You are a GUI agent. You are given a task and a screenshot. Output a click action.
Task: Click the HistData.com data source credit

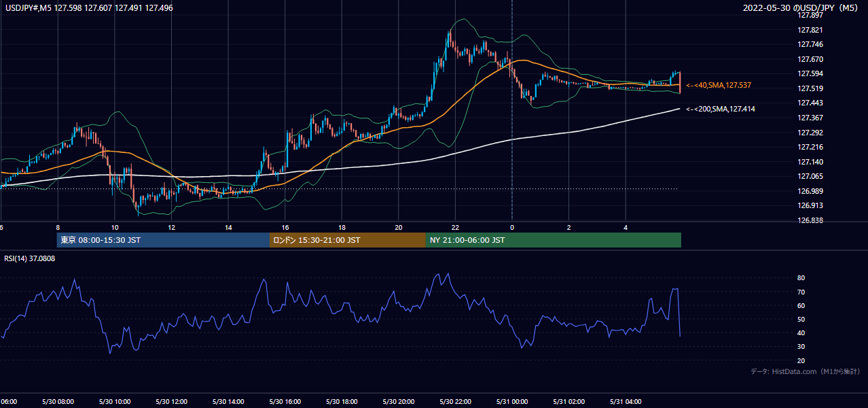point(806,371)
